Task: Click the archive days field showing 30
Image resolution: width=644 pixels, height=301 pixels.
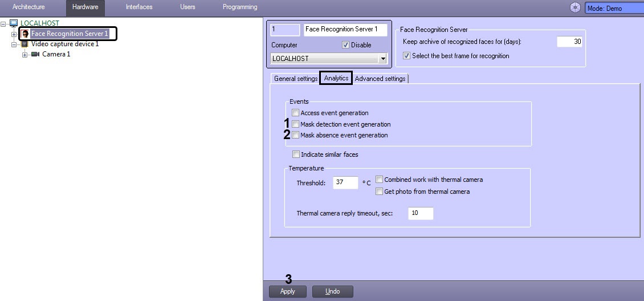Action: point(570,42)
